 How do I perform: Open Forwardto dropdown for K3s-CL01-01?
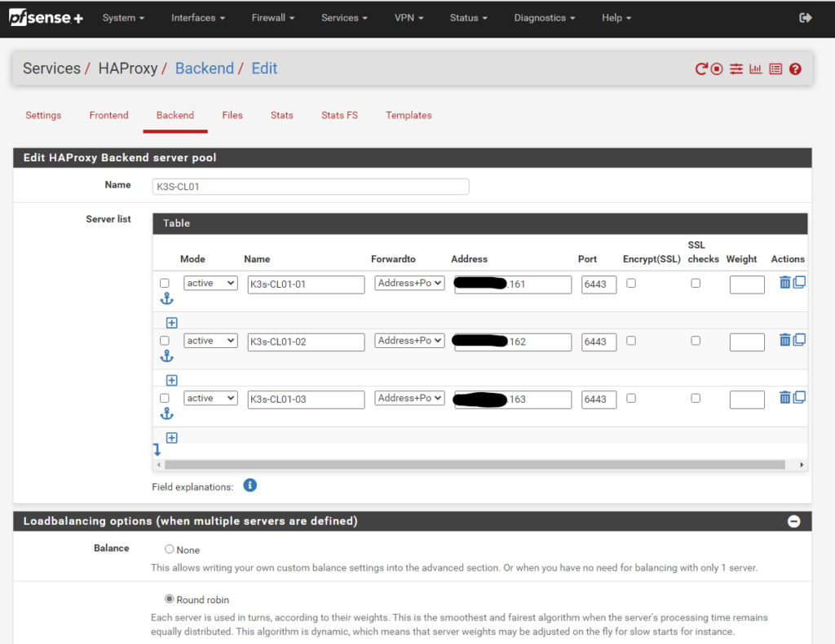click(x=409, y=283)
